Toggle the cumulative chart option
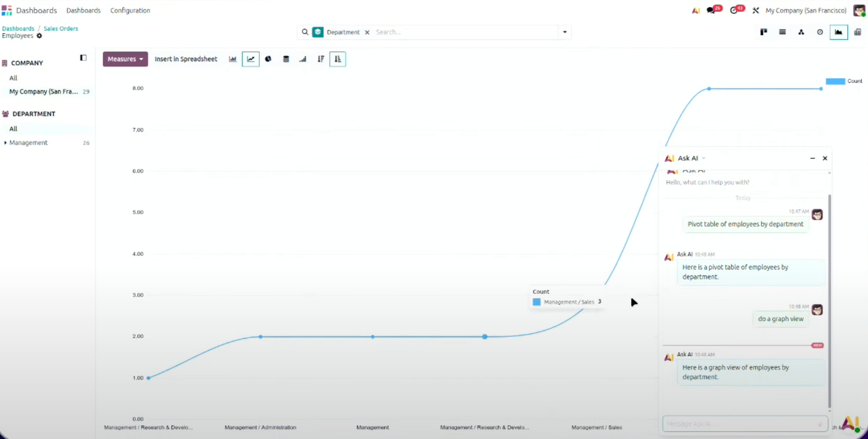The height and width of the screenshot is (439, 868). click(x=303, y=59)
